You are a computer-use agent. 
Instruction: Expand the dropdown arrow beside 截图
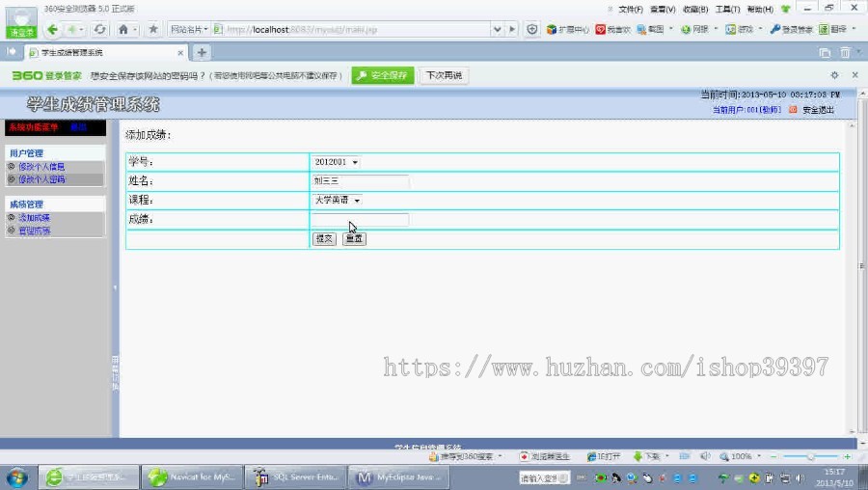pos(671,29)
